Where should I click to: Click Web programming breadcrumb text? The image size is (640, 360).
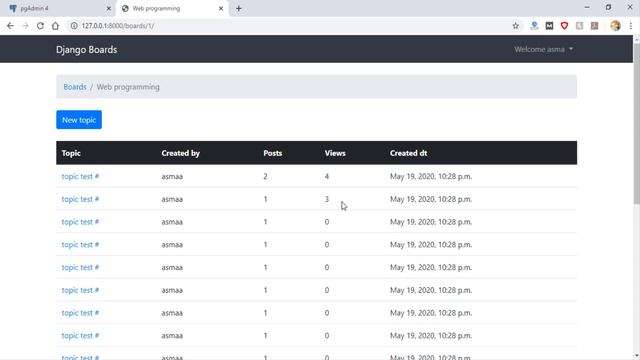pos(128,87)
